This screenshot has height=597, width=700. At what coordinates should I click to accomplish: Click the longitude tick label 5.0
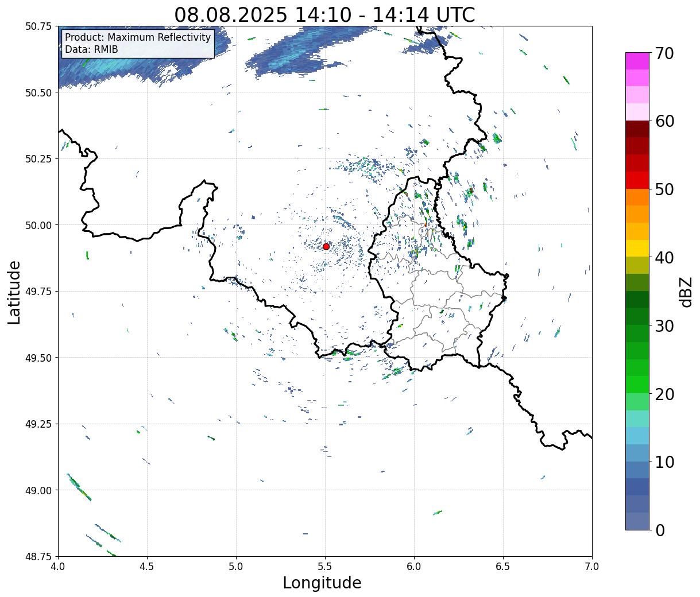[236, 567]
